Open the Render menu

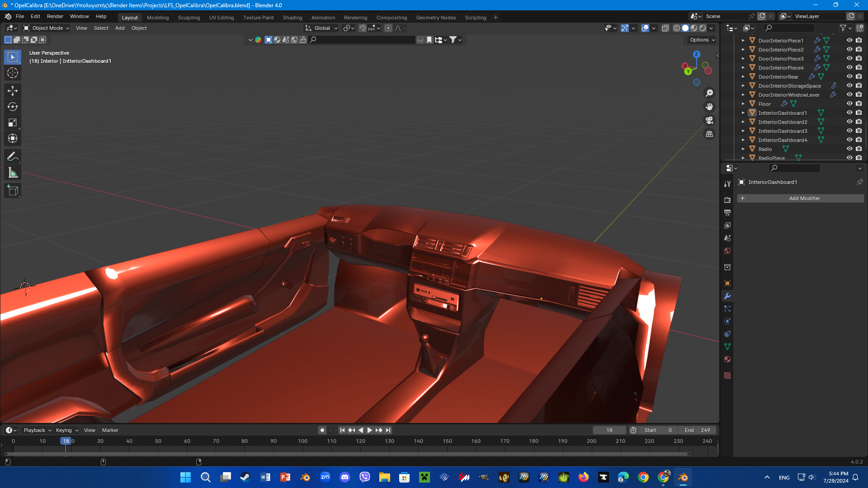[x=55, y=16]
